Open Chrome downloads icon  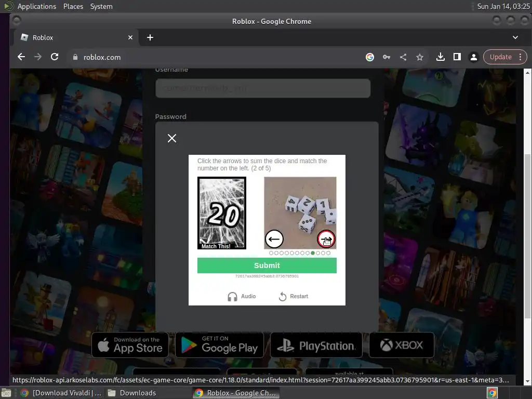(441, 57)
